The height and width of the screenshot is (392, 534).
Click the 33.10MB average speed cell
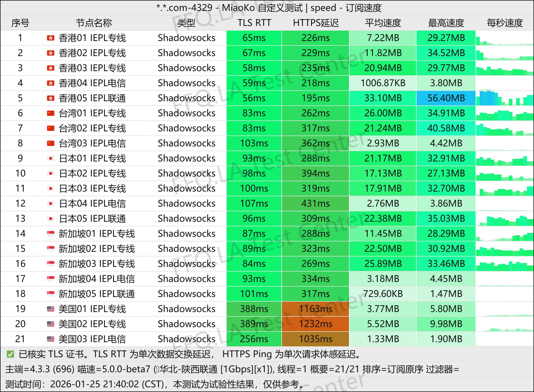pyautogui.click(x=383, y=98)
